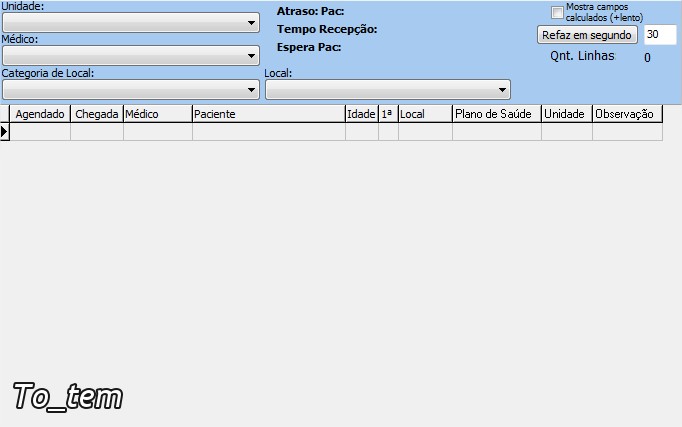
Task: Click the Unidade column header in grid
Action: (x=566, y=114)
